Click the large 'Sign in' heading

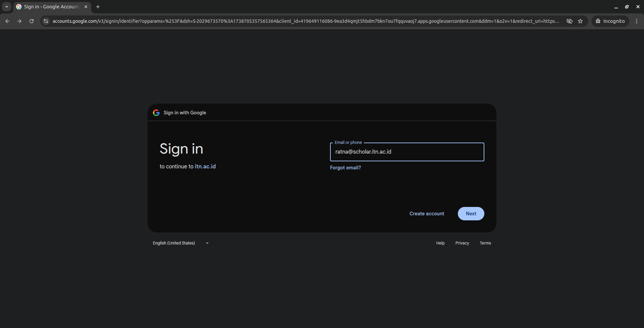tap(181, 149)
